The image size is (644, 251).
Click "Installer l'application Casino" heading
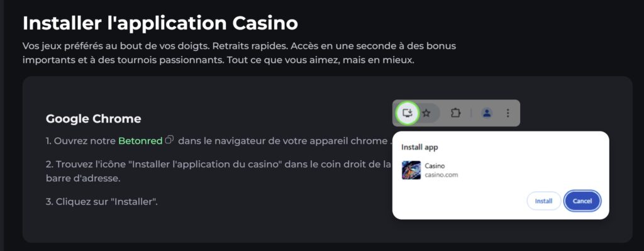pos(160,23)
